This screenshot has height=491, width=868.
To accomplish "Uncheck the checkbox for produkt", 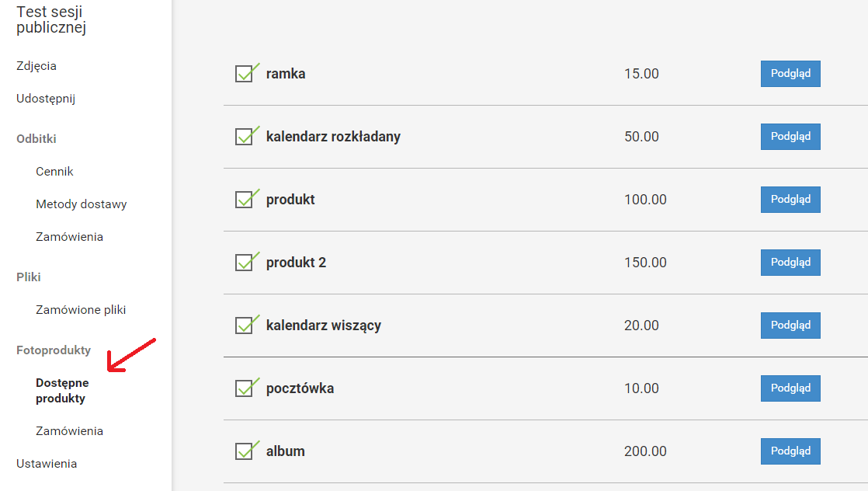I will (x=244, y=200).
